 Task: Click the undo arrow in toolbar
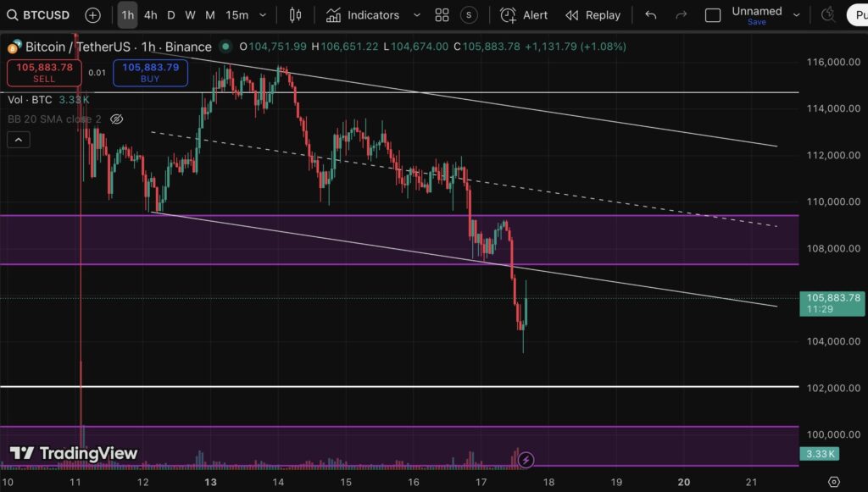pyautogui.click(x=650, y=15)
